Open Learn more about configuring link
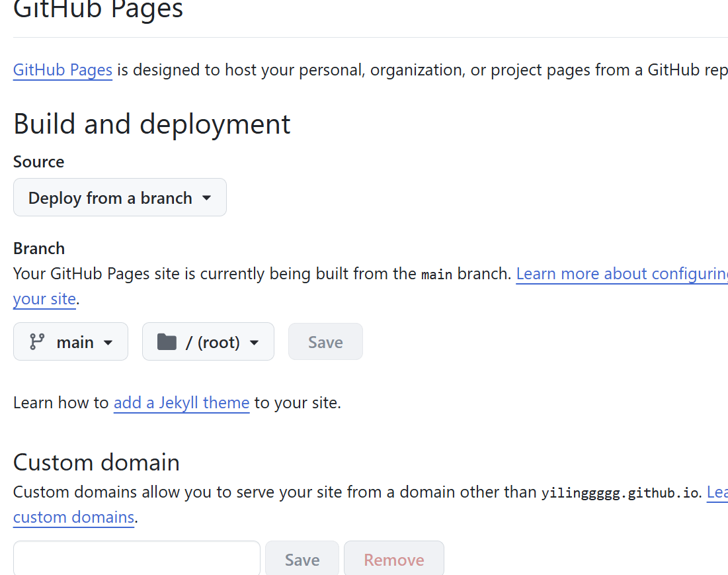728x575 pixels. point(622,274)
